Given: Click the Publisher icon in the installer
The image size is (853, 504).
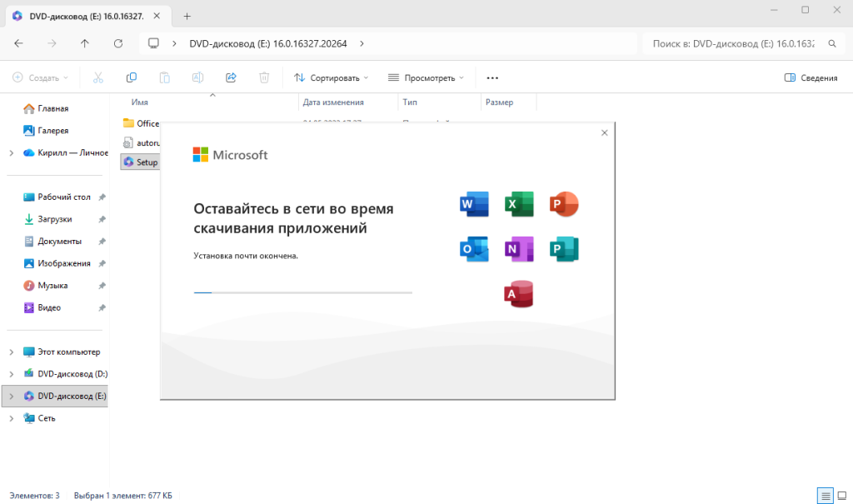Looking at the screenshot, I should 564,249.
